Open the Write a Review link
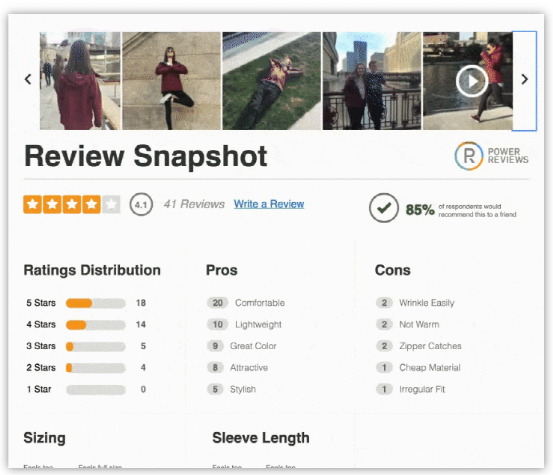Screen dimensions: 553x475 pyautogui.click(x=269, y=204)
